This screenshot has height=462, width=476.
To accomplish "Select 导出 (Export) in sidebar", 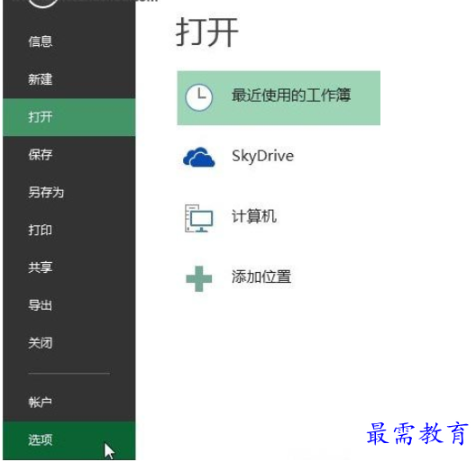I will point(69,305).
